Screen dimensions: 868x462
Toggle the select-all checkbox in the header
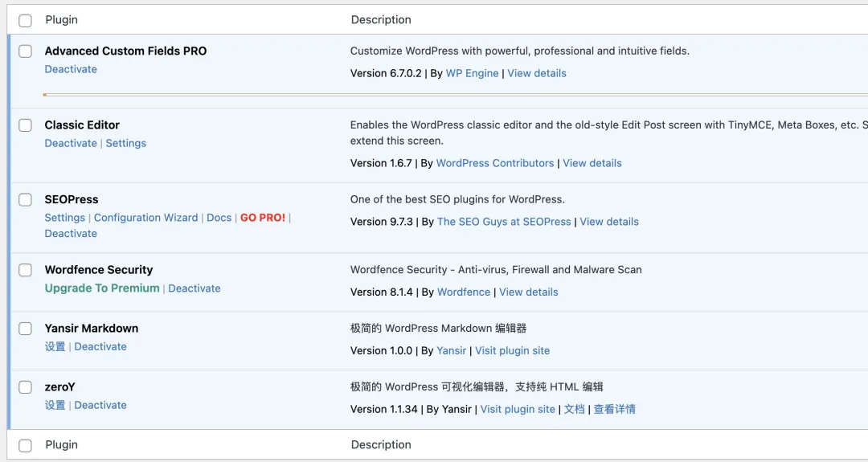click(26, 21)
